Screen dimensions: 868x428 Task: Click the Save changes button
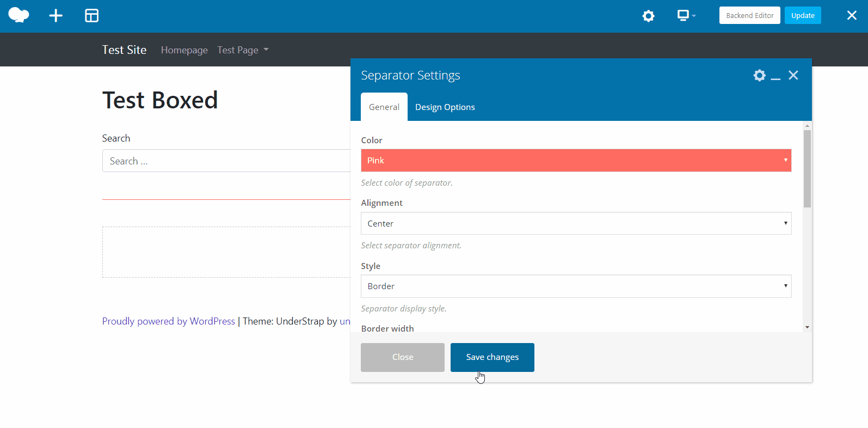point(492,357)
